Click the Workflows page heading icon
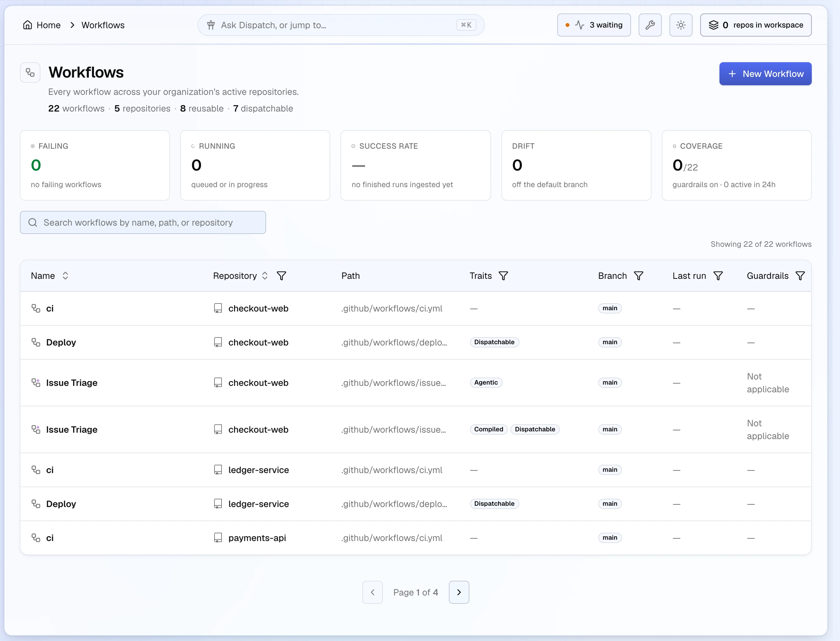Viewport: 840px width, 641px height. [30, 72]
